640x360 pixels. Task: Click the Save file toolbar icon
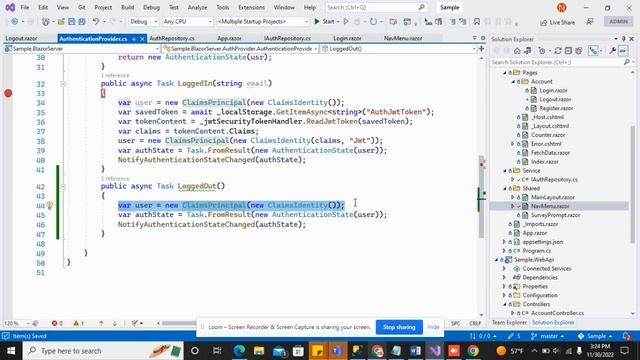[71, 22]
